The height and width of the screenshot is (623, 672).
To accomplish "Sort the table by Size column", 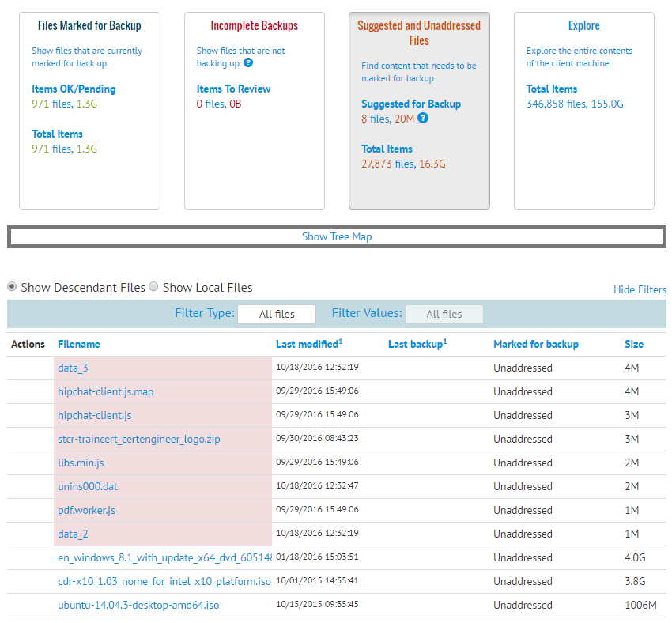I will (x=634, y=344).
